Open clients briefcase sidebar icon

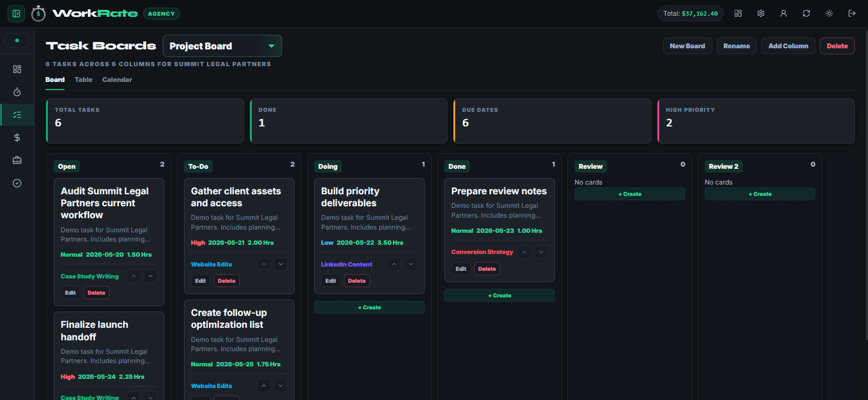[x=17, y=161]
